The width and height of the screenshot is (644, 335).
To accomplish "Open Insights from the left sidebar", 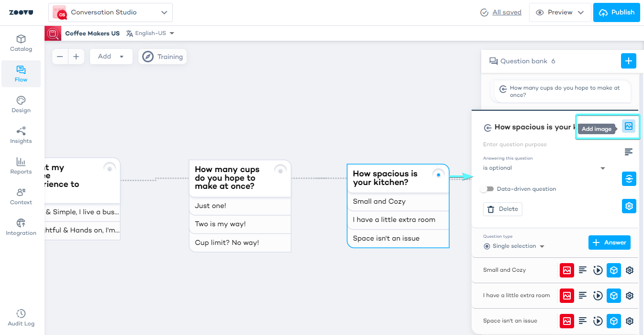I will [x=21, y=135].
